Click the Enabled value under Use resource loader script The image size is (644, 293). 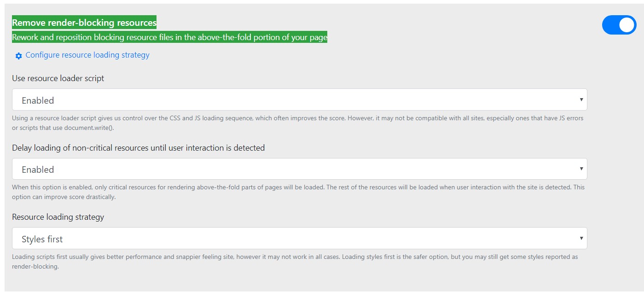click(x=38, y=100)
